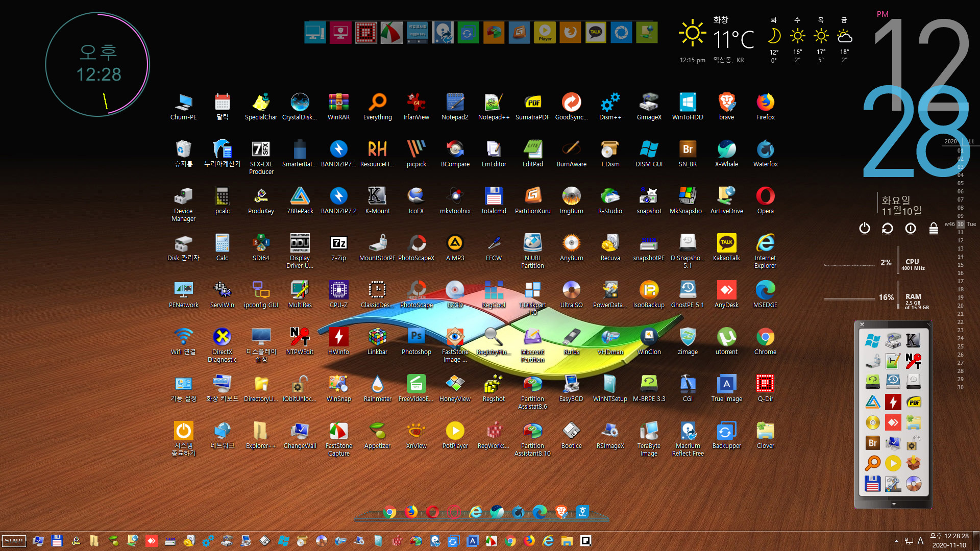This screenshot has height=551, width=980.
Task: Open Chrome desktop shortcut
Action: pyautogui.click(x=765, y=341)
